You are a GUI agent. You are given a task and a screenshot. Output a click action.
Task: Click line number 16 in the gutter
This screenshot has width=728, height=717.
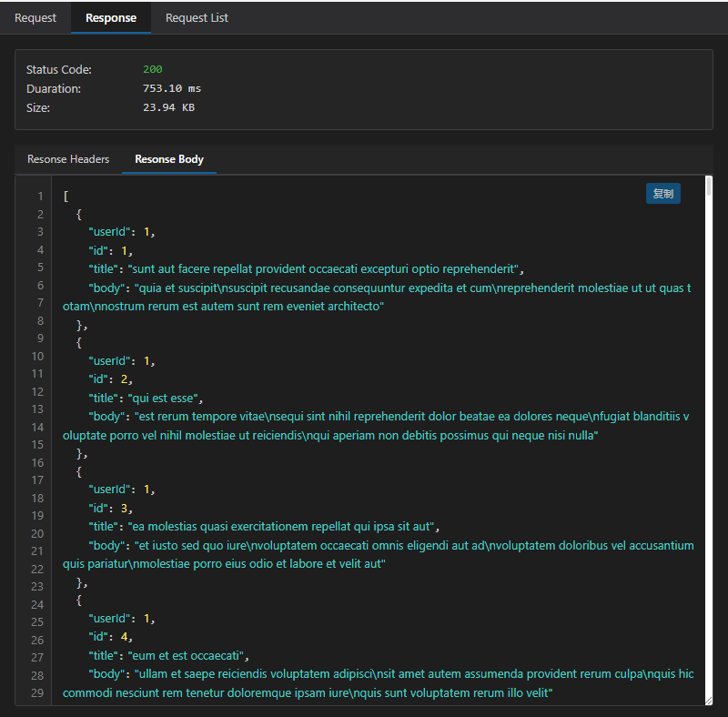point(38,463)
